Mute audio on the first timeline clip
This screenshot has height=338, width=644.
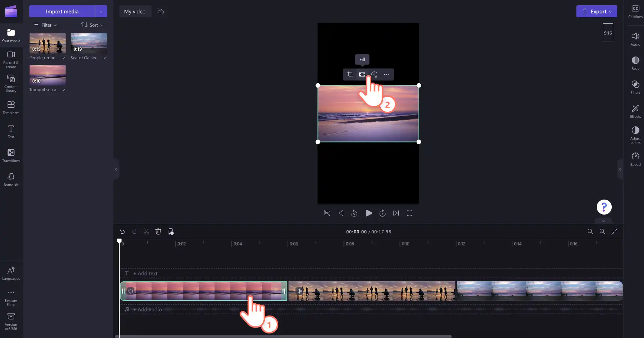pos(131,291)
